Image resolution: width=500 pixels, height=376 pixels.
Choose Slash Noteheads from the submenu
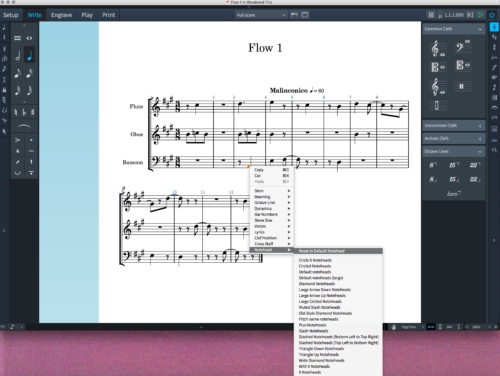click(338, 331)
